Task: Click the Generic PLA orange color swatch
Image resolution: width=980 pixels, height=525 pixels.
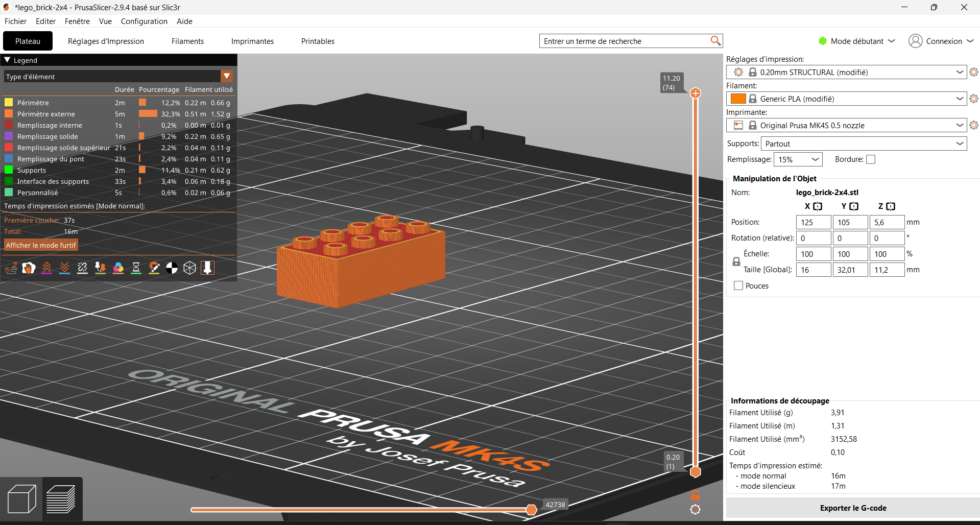Action: pyautogui.click(x=738, y=99)
